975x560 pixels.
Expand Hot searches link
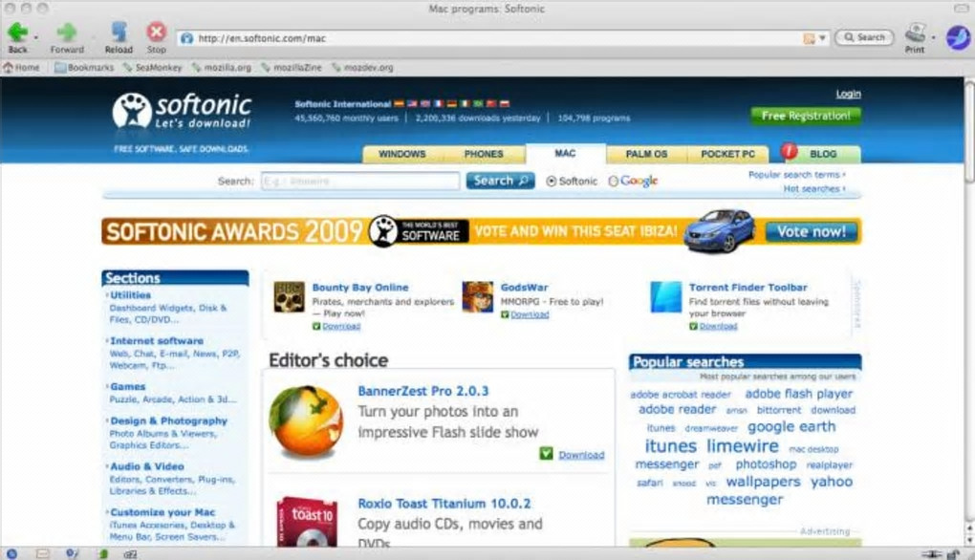[x=814, y=188]
